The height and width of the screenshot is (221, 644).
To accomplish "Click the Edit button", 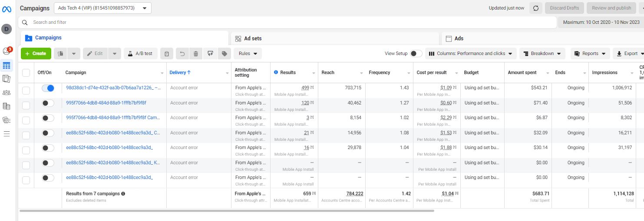I will tap(95, 54).
